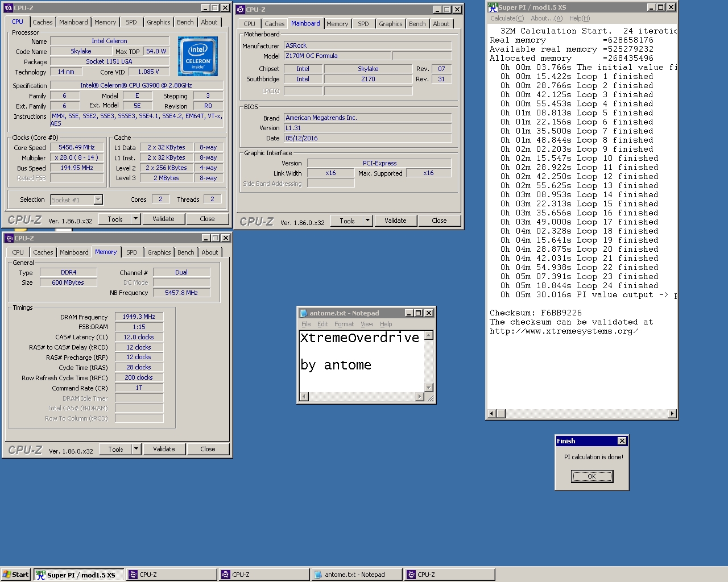This screenshot has height=582, width=728.
Task: Switch to the Super PI / mod1.5 XS taskbar item
Action: click(79, 575)
